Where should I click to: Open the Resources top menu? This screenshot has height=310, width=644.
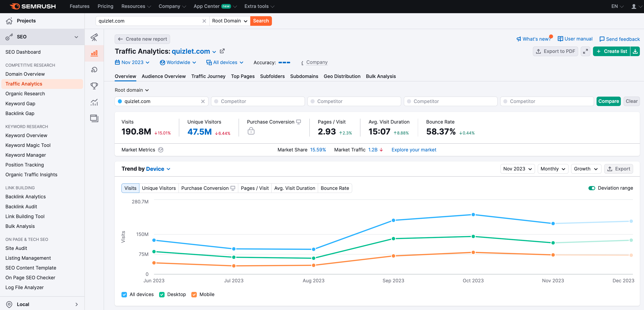[x=136, y=6]
